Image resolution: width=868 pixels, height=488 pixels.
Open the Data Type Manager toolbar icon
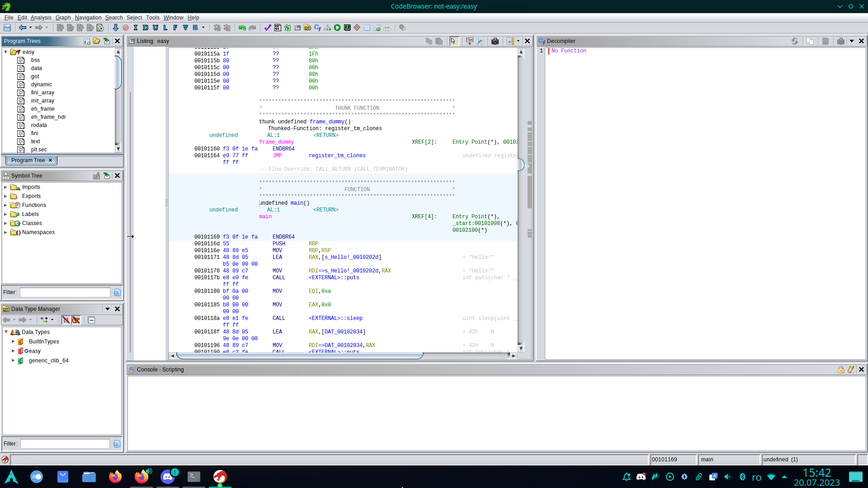click(307, 28)
